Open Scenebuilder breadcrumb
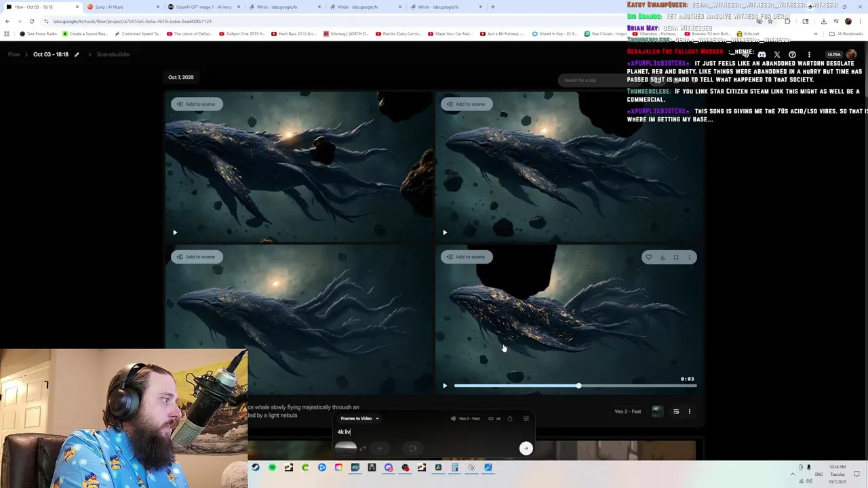Screen dimensions: 868x488 (x=113, y=54)
